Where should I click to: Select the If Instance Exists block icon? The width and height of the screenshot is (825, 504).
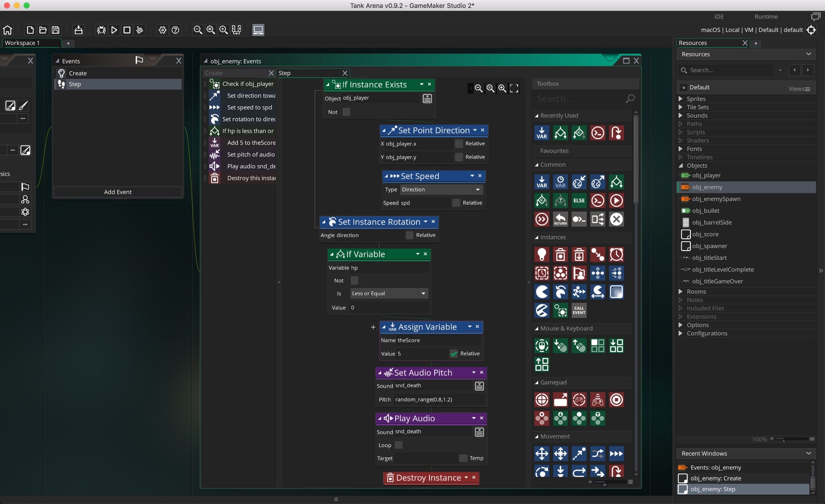pyautogui.click(x=336, y=84)
